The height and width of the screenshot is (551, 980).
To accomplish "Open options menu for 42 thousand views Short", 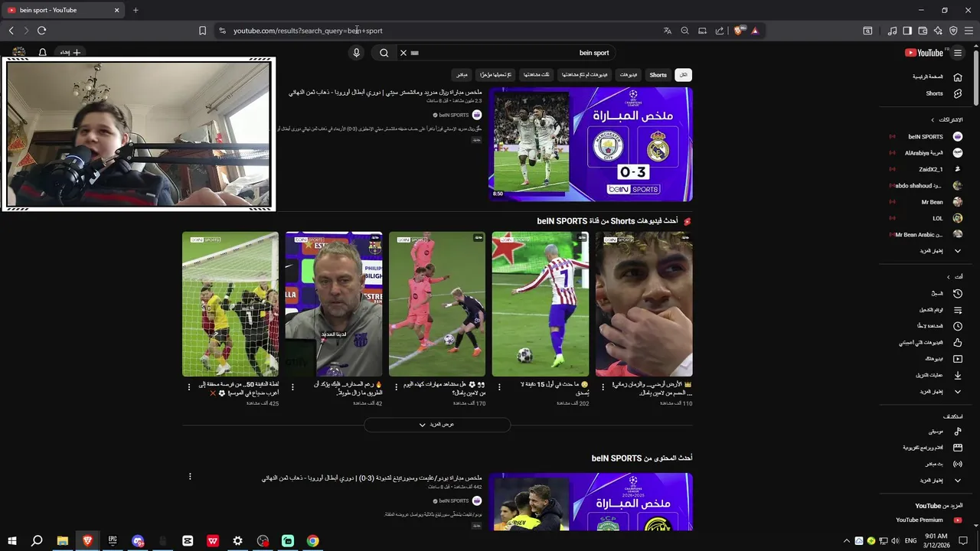I will (x=292, y=387).
